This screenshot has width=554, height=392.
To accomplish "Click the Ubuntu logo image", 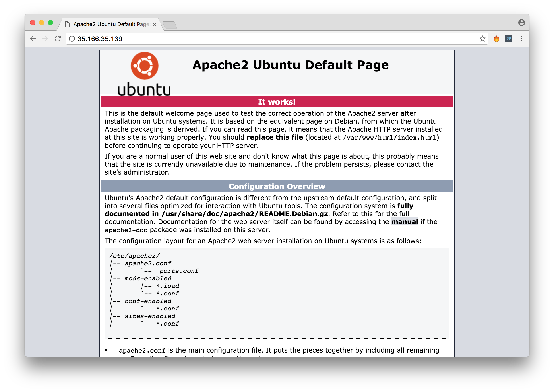I will pyautogui.click(x=144, y=74).
